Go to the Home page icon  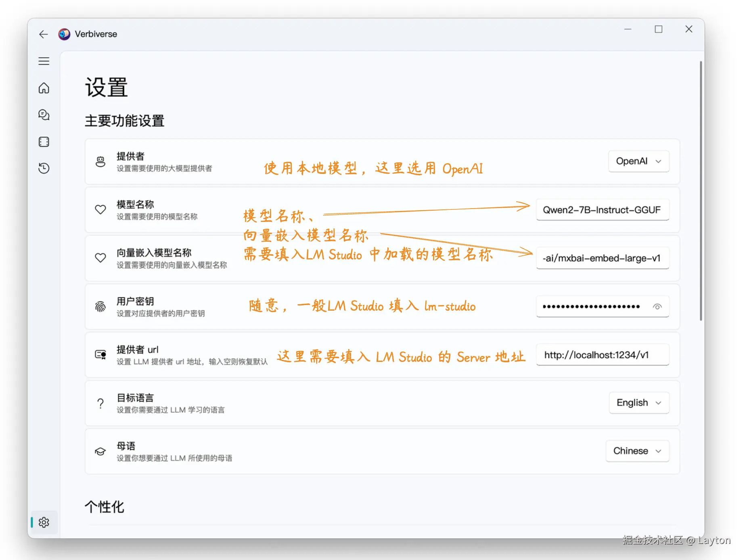[x=44, y=88]
